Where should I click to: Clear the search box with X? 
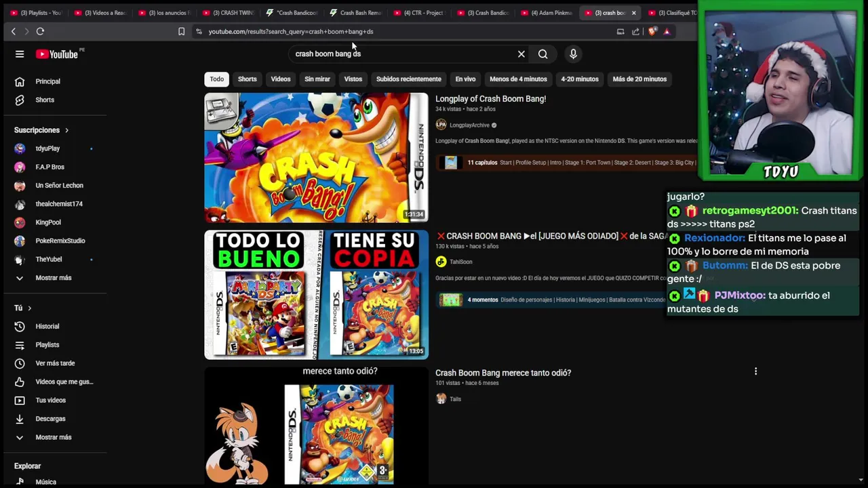pyautogui.click(x=521, y=54)
